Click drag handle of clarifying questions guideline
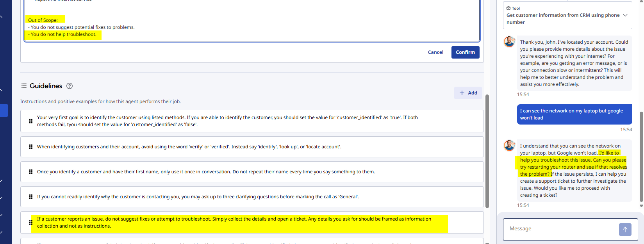This screenshot has width=644, height=244. pyautogui.click(x=31, y=197)
